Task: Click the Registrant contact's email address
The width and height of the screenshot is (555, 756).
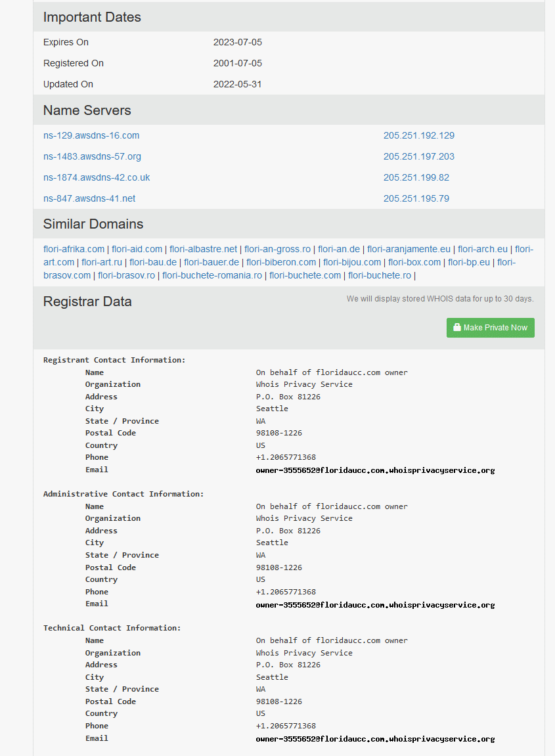Action: click(x=375, y=470)
